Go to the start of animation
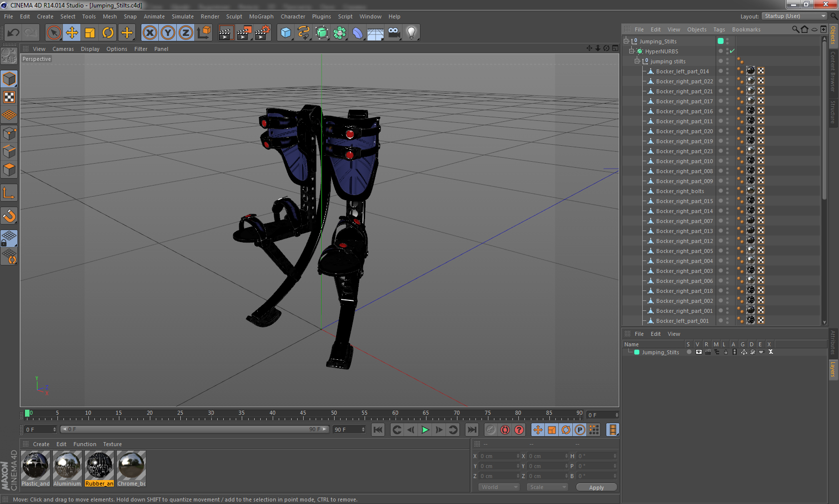Screen dimensions: 839x504 (378, 430)
